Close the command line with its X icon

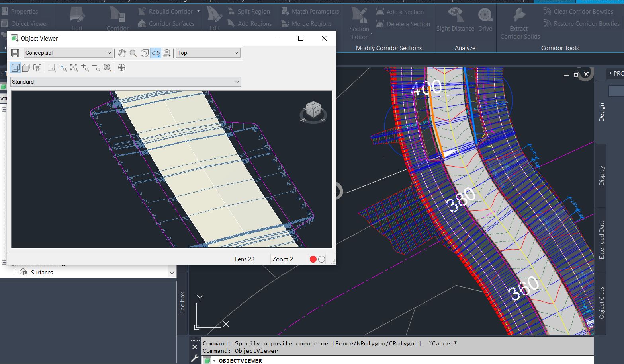point(195,347)
